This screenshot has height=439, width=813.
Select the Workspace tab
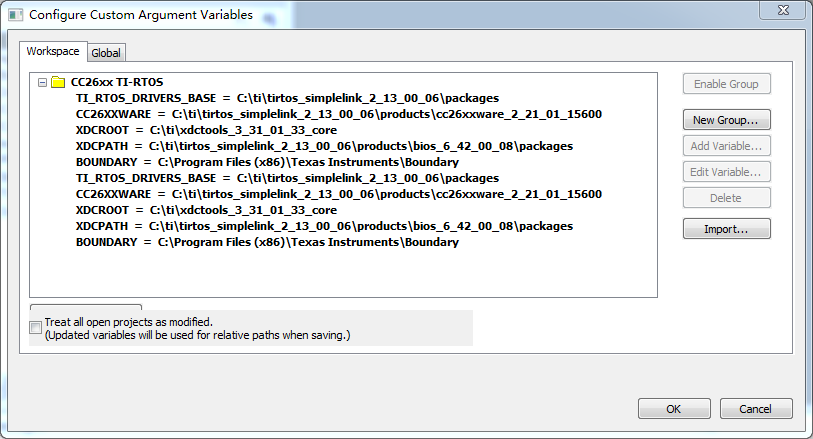click(x=53, y=51)
